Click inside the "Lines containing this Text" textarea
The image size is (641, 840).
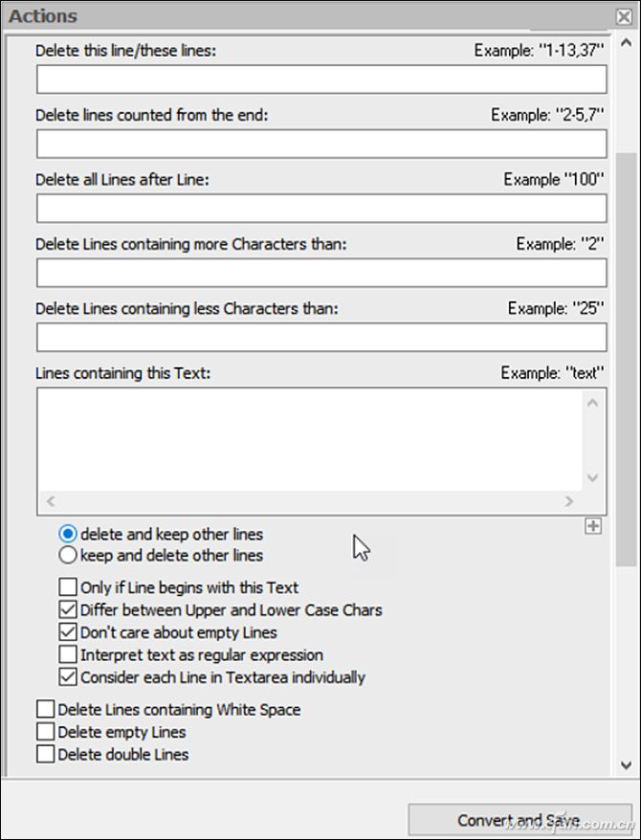(x=309, y=440)
